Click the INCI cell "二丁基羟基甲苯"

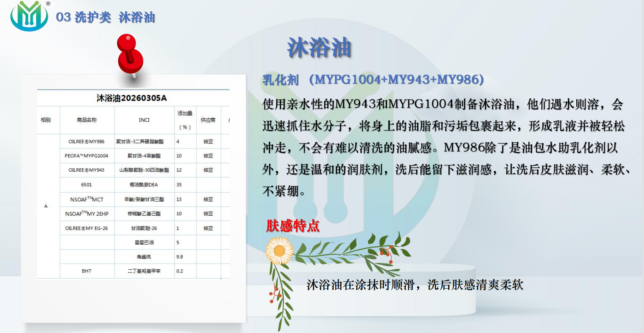coord(144,271)
